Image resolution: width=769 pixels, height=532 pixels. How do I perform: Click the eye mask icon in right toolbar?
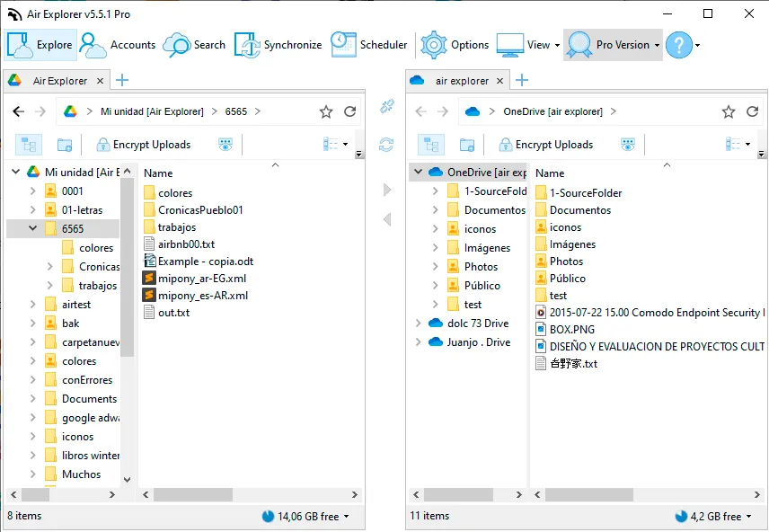pyautogui.click(x=628, y=145)
